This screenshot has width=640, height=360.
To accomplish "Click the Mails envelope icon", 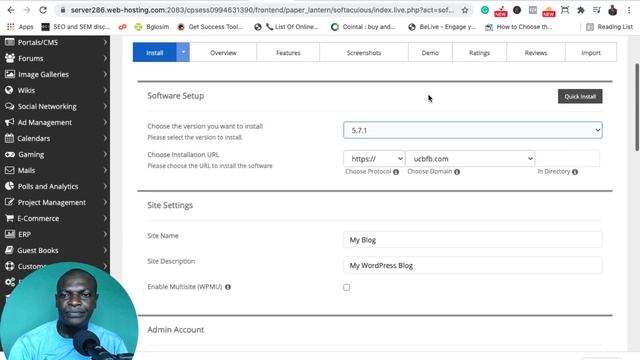I will [x=9, y=170].
